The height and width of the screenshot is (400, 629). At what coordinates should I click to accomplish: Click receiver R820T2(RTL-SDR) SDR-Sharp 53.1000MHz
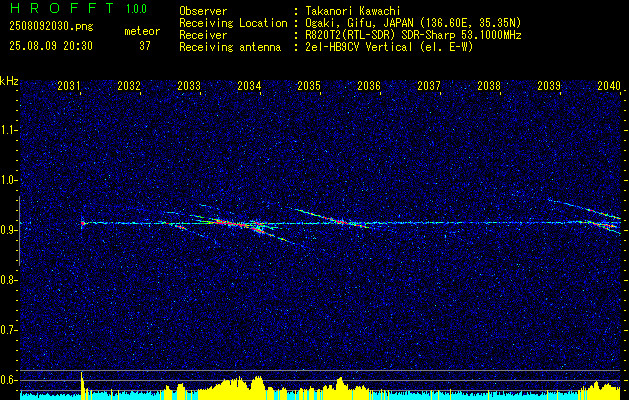[413, 35]
